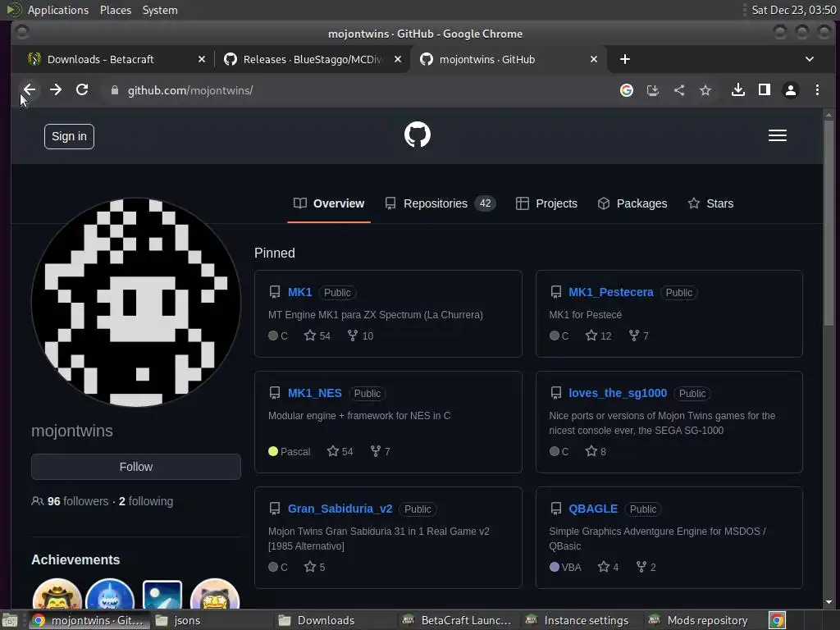840x630 pixels.
Task: Open Google icon in address bar
Action: (626, 90)
